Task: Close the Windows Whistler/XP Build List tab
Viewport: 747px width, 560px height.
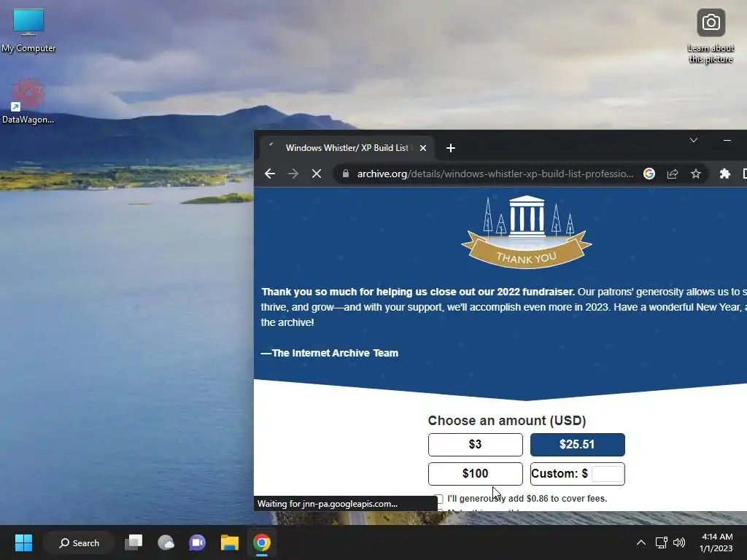Action: click(422, 148)
